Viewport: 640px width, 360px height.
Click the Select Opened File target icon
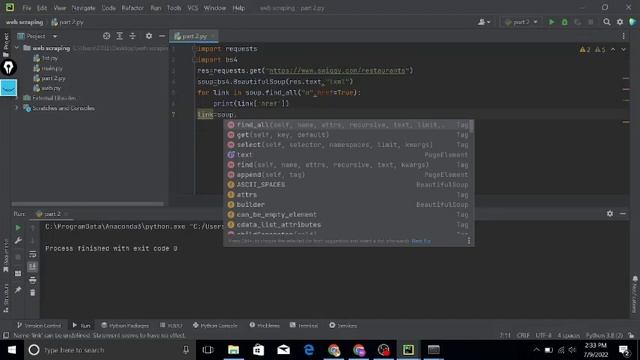click(107, 36)
